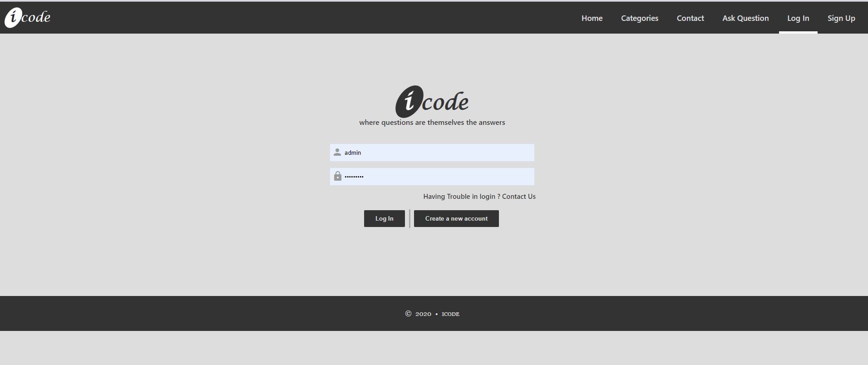
Task: Open the Home nav item
Action: pyautogui.click(x=592, y=18)
